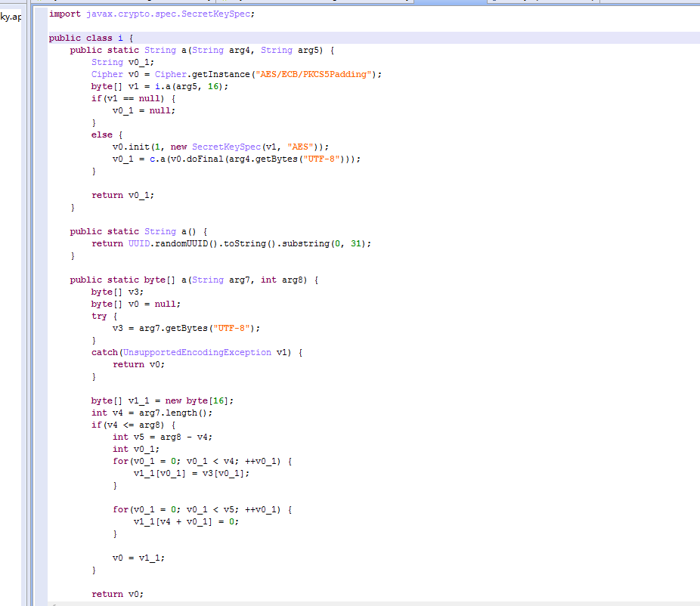Screen dimensions: 700x606
Task: Click SecretKeySpec in the v0.init line
Action: [x=226, y=147]
